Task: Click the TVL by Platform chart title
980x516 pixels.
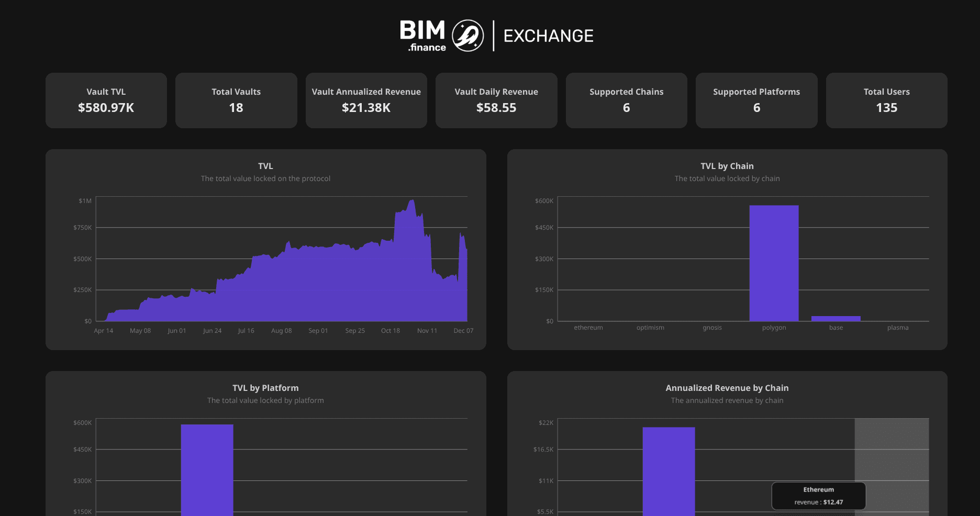Action: tap(265, 388)
